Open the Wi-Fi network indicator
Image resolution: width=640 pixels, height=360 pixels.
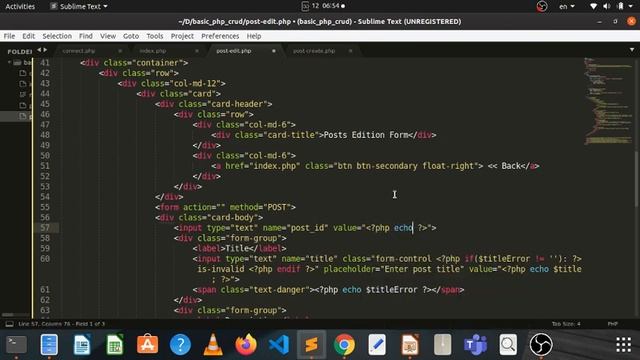pos(593,6)
